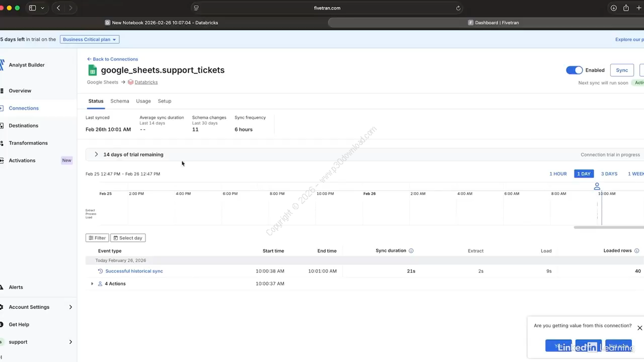Open the event Filter button

pyautogui.click(x=97, y=238)
